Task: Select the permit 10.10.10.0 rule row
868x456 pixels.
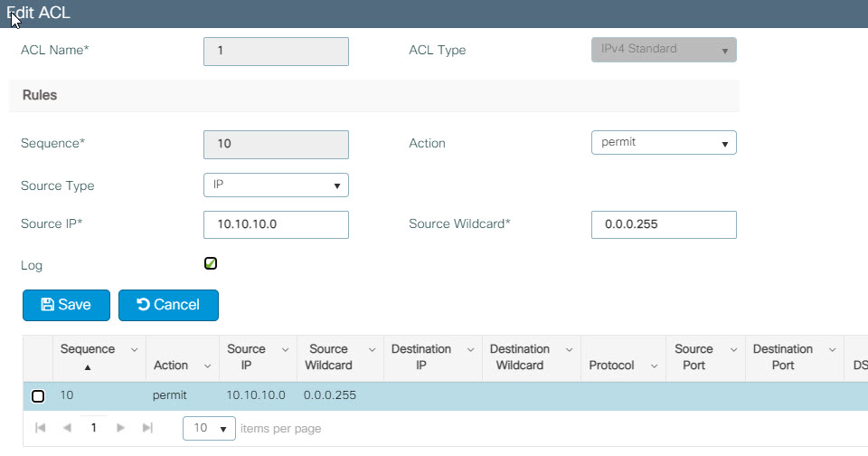Action: click(x=445, y=395)
